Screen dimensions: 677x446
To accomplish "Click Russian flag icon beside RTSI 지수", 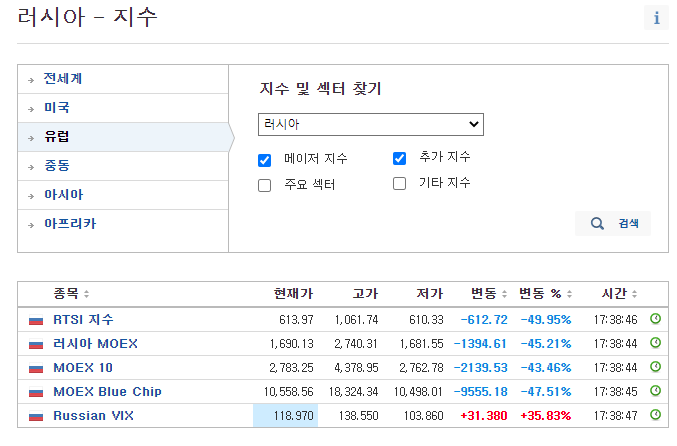I will tap(36, 320).
